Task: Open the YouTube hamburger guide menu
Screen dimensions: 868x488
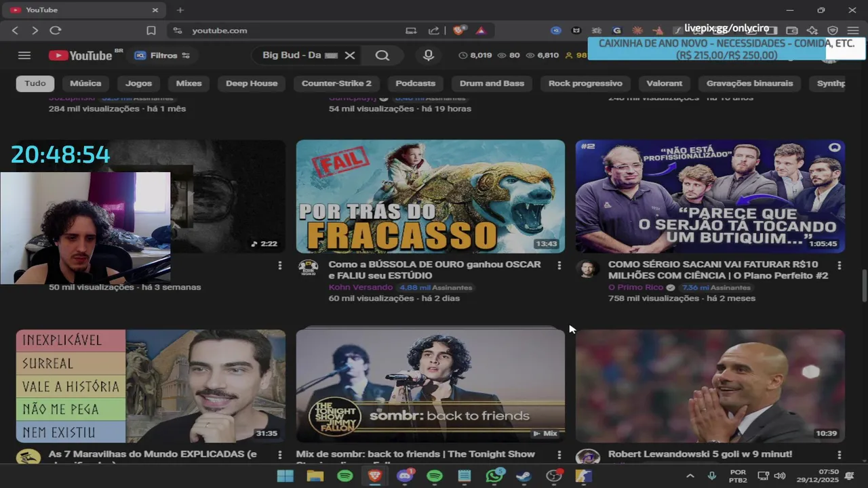Action: coord(24,56)
